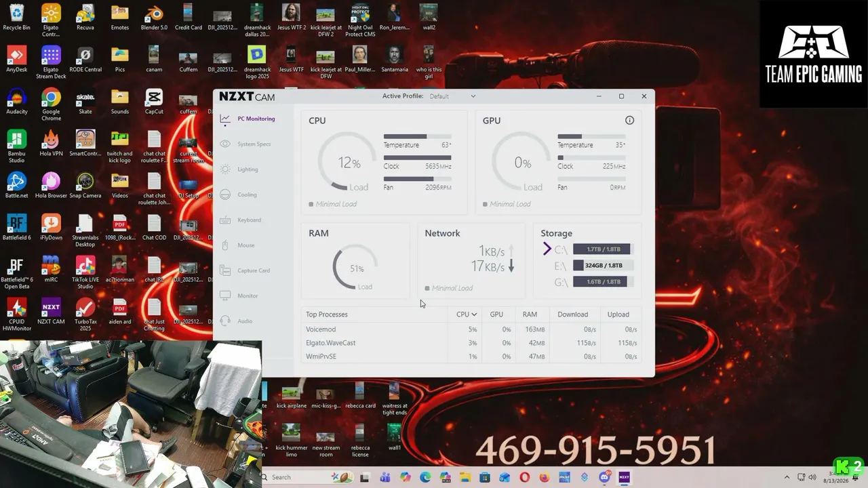
Task: Select the Night Owl Protect CMS desktop icon
Action: 360,21
